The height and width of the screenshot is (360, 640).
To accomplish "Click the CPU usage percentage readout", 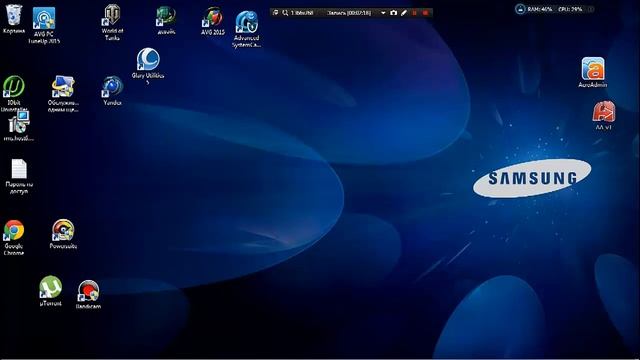I will 570,9.
